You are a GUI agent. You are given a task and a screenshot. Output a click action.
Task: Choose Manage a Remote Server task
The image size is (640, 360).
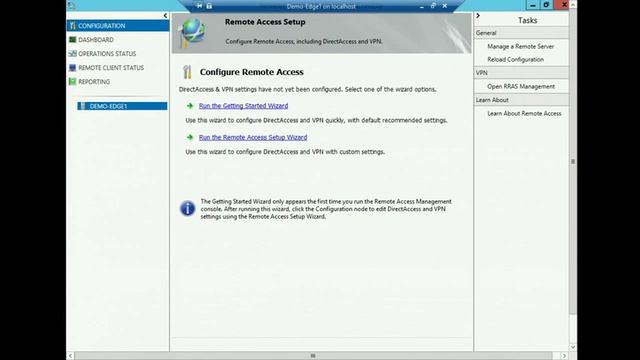(x=520, y=47)
